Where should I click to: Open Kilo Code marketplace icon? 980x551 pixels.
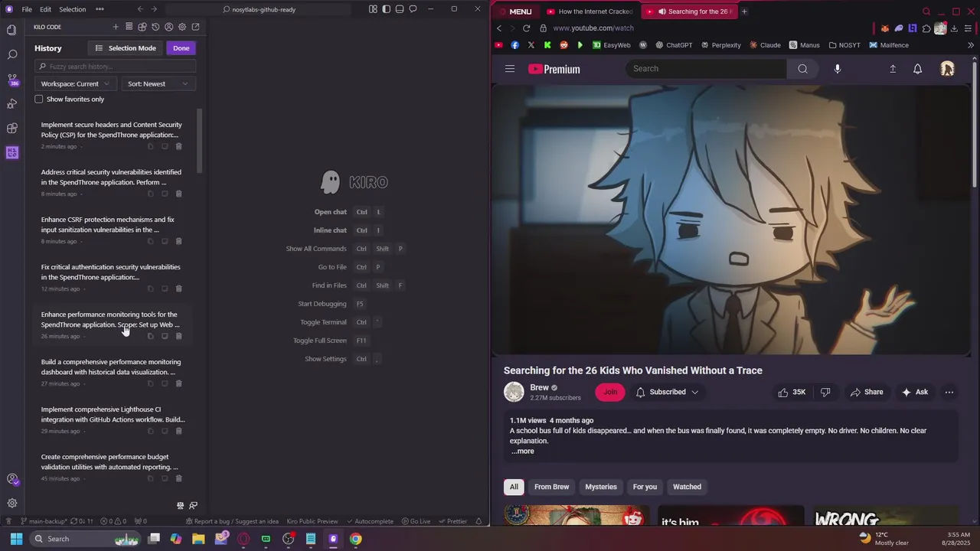pyautogui.click(x=142, y=27)
